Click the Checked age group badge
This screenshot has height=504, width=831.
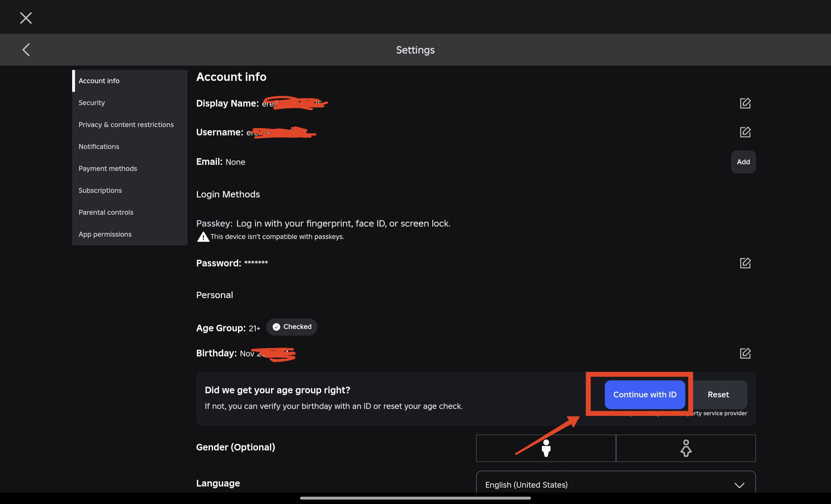[x=292, y=327]
